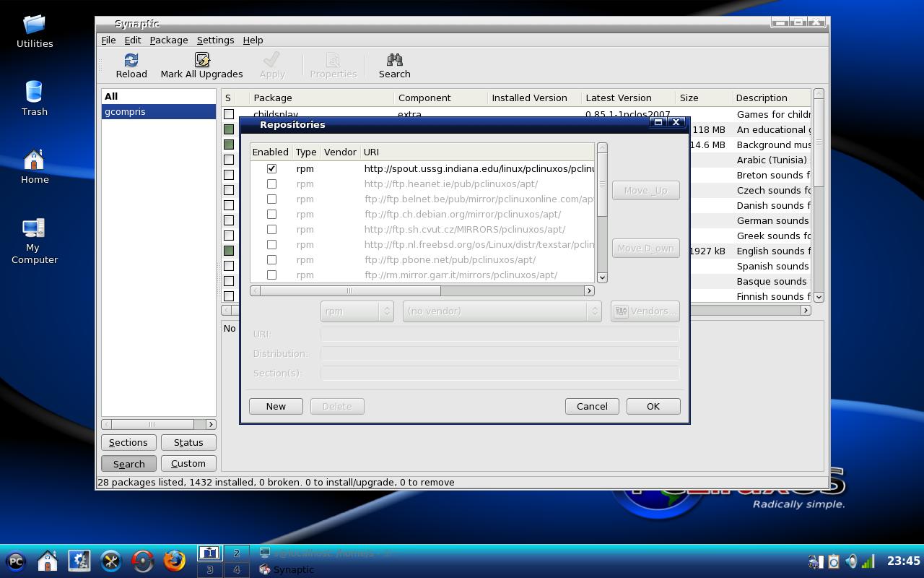Viewport: 924px width, 578px height.
Task: Select the All filter in the left list
Action: tap(159, 96)
